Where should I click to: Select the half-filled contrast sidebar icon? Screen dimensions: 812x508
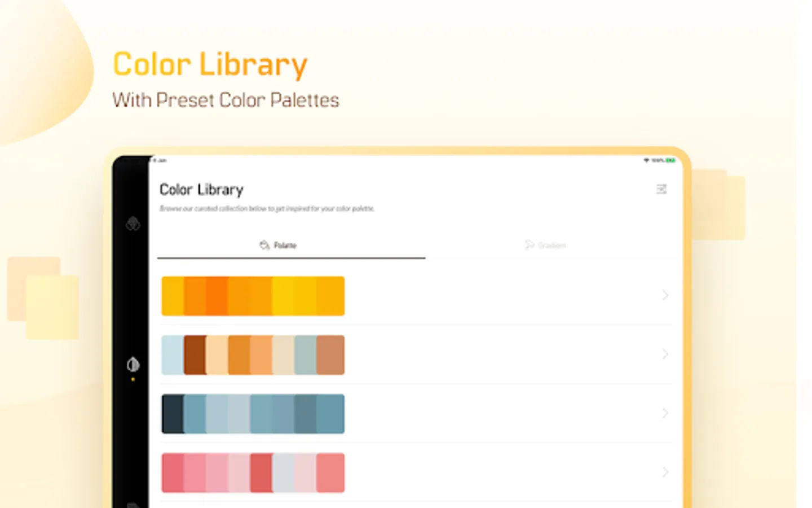pyautogui.click(x=133, y=365)
